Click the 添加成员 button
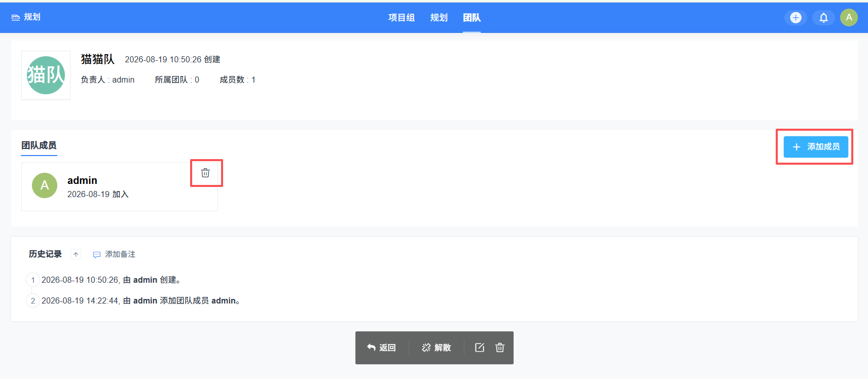The height and width of the screenshot is (379, 868). coord(816,146)
